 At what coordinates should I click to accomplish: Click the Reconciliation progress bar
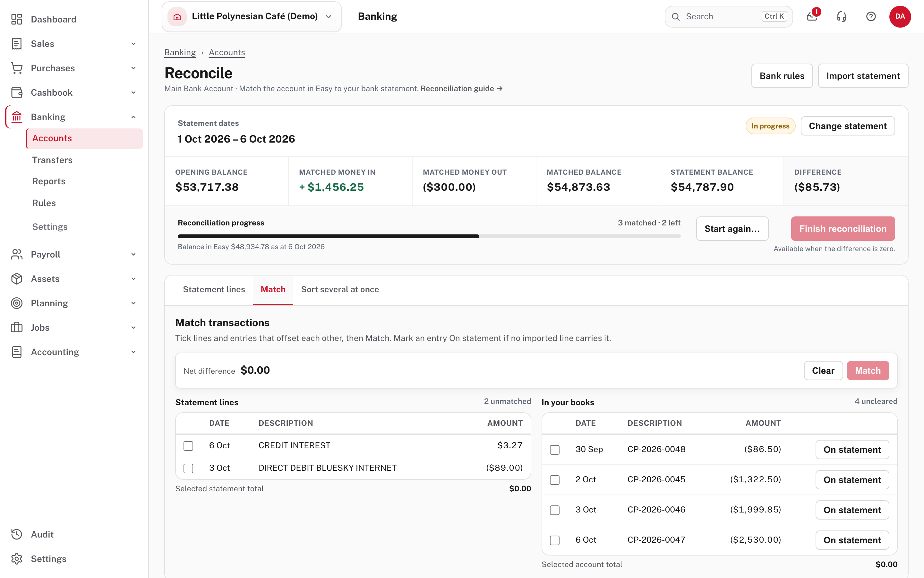pyautogui.click(x=429, y=236)
